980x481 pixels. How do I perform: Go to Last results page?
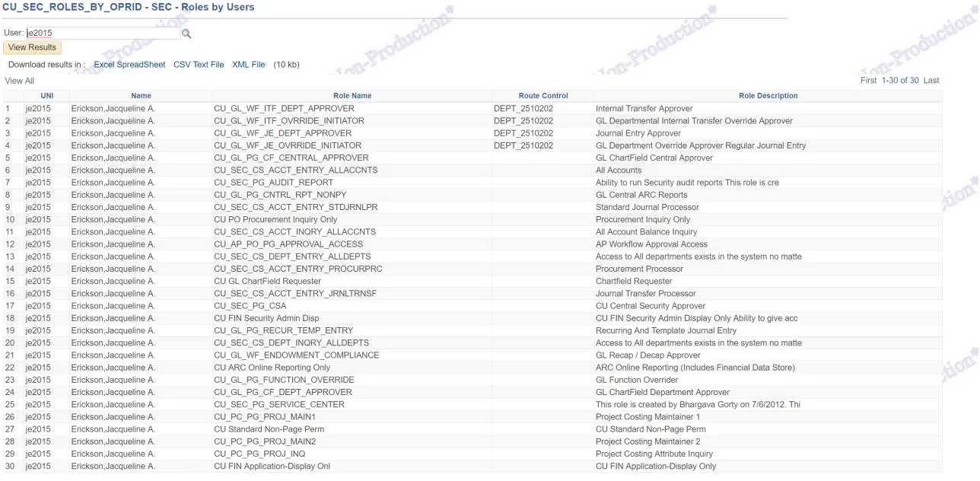931,80
